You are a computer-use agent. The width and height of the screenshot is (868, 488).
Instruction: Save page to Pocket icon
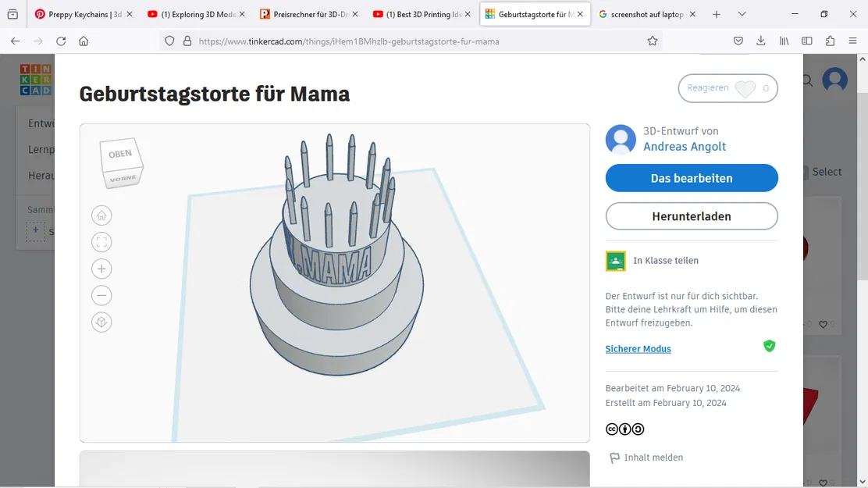[738, 41]
